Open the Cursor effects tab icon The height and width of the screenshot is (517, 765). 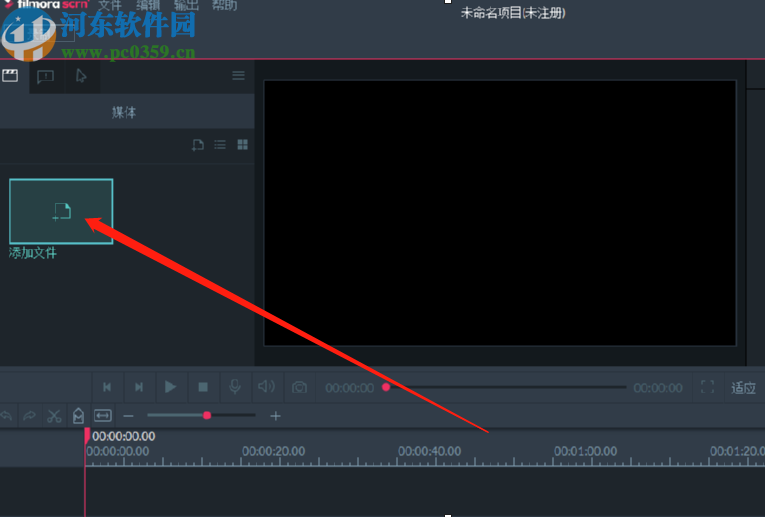[x=81, y=76]
